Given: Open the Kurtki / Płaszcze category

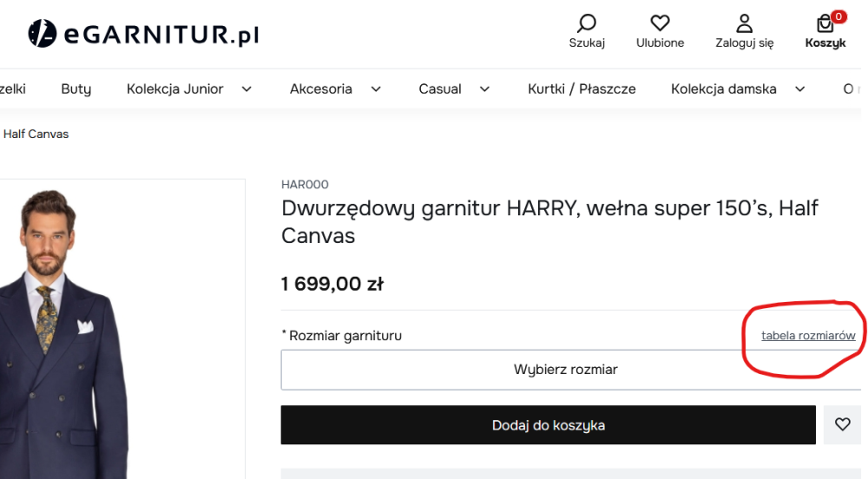Looking at the screenshot, I should (582, 89).
